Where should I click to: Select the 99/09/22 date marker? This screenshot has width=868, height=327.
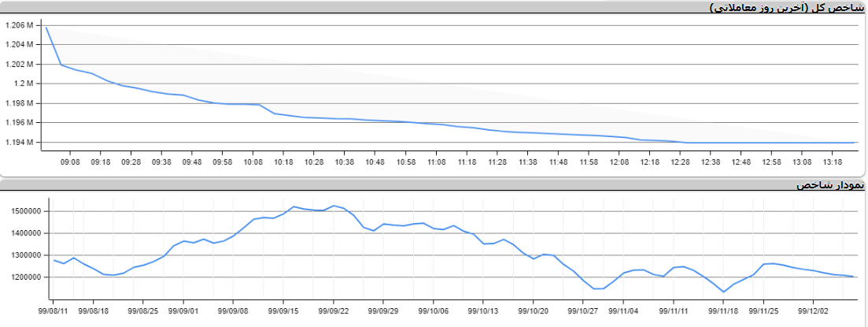[x=334, y=311]
